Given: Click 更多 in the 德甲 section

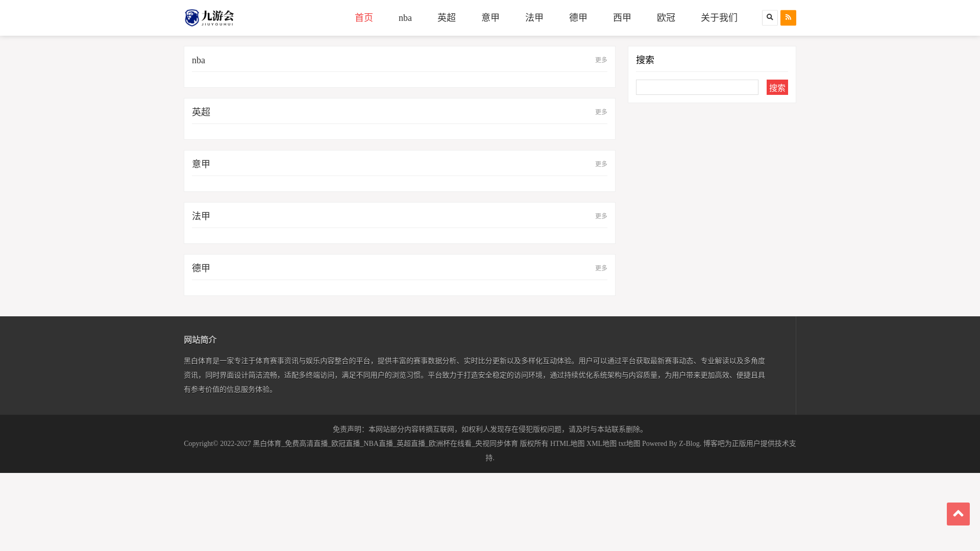Looking at the screenshot, I should (601, 268).
